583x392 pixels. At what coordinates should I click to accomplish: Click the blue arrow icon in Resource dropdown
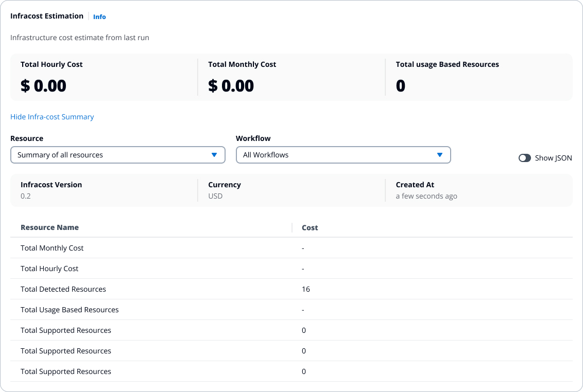(214, 155)
